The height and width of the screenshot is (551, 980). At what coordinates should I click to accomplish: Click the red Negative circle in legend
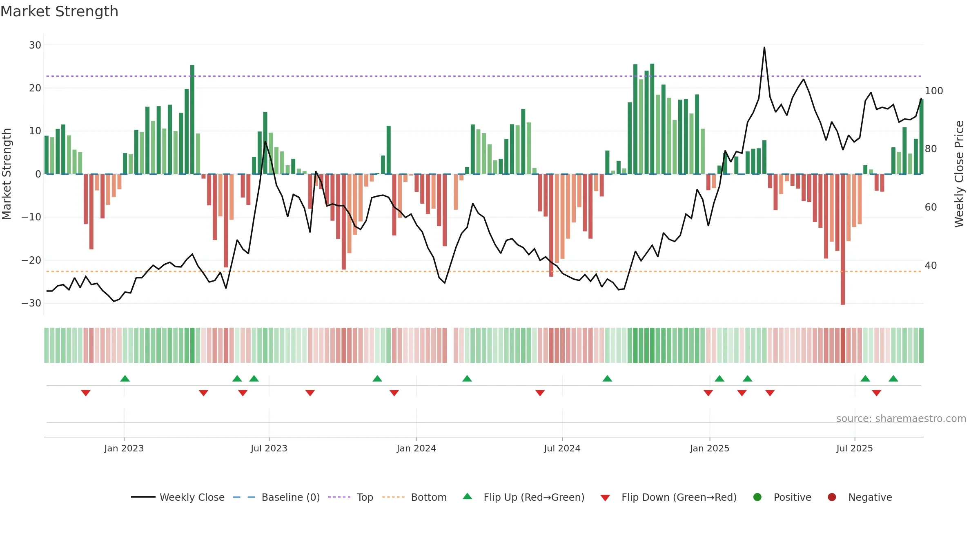832,497
